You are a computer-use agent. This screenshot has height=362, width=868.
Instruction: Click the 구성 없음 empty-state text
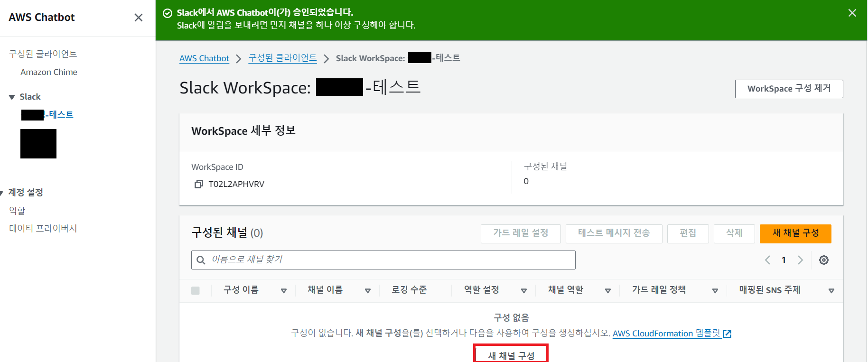point(511,317)
